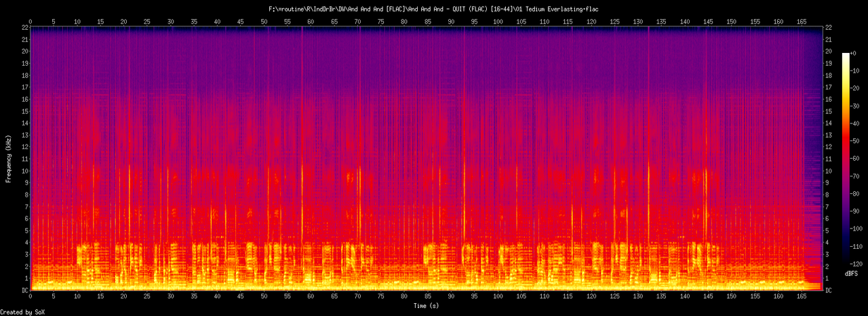Click the "-50" value on the dBFS scale
The height and width of the screenshot is (316, 868).
[856, 140]
